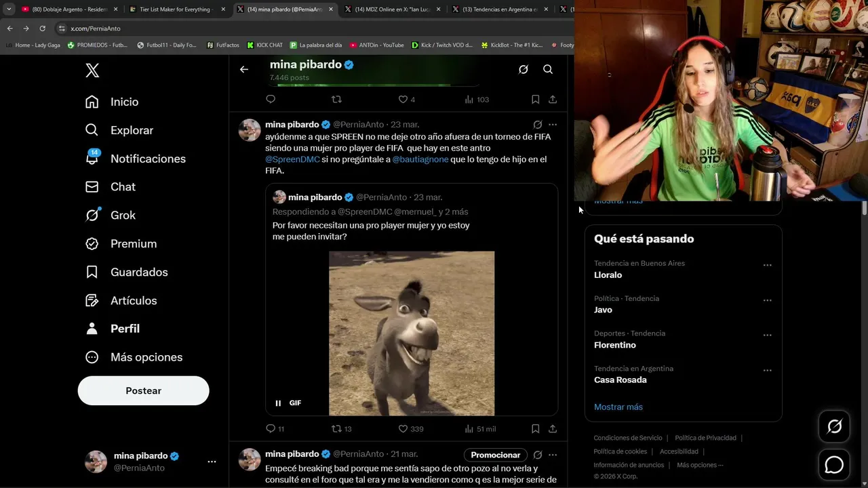This screenshot has width=868, height=488.
Task: Open Más opciones circle icon
Action: (x=92, y=357)
